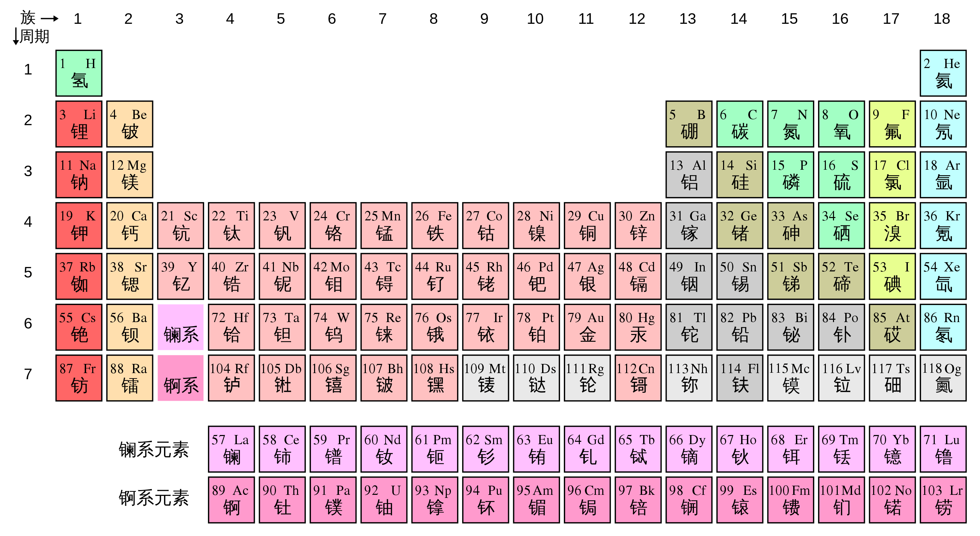Select the carbon cell '6 C 碳'
980x536 pixels.
[x=739, y=124]
